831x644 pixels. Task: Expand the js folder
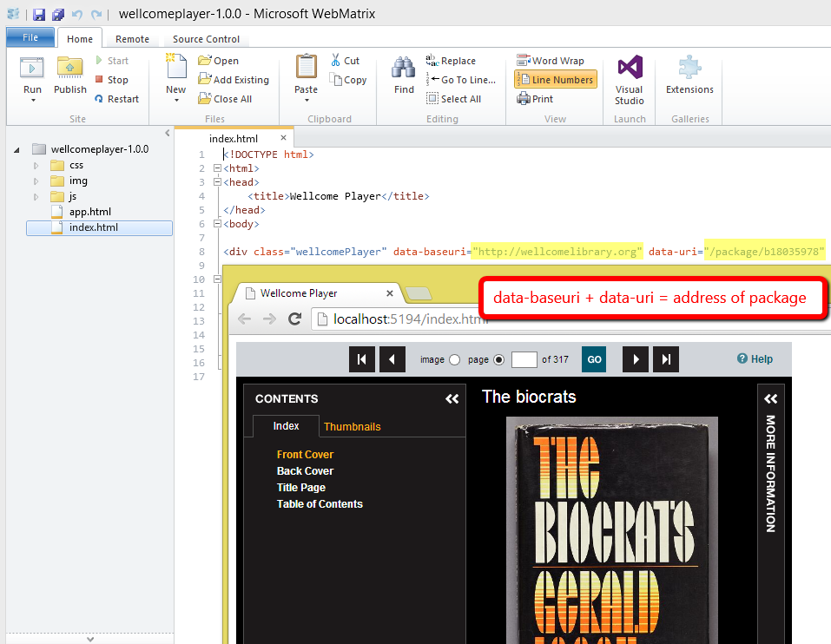[x=36, y=197]
